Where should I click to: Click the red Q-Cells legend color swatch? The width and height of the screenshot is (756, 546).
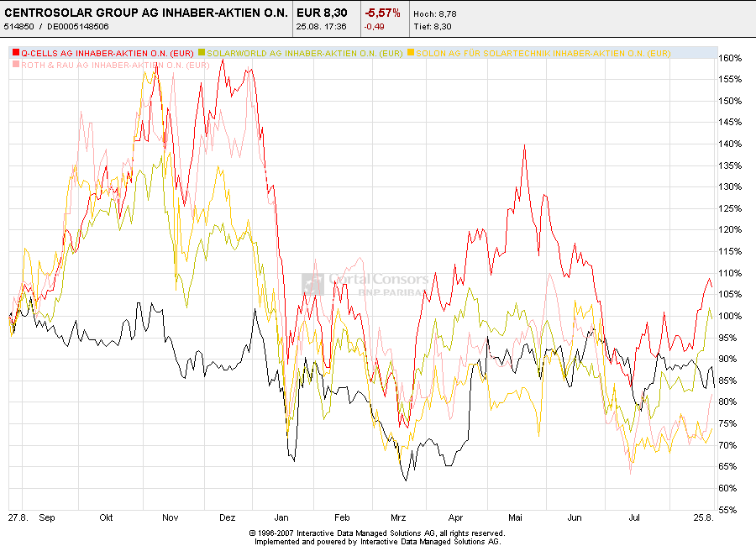16,53
